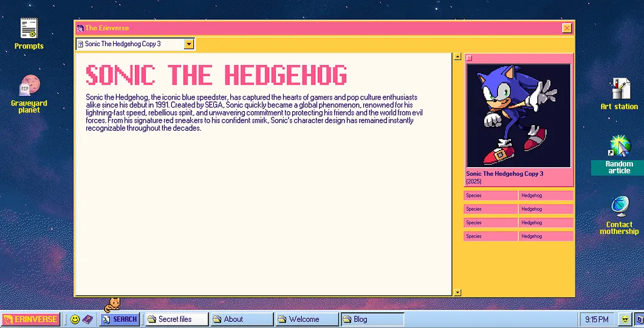Click the scrollbar down arrow in article pane
644x328 pixels.
457,292
